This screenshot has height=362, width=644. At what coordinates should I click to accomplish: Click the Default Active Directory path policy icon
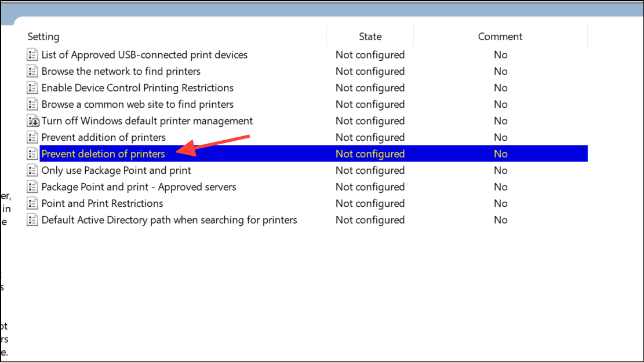(32, 220)
